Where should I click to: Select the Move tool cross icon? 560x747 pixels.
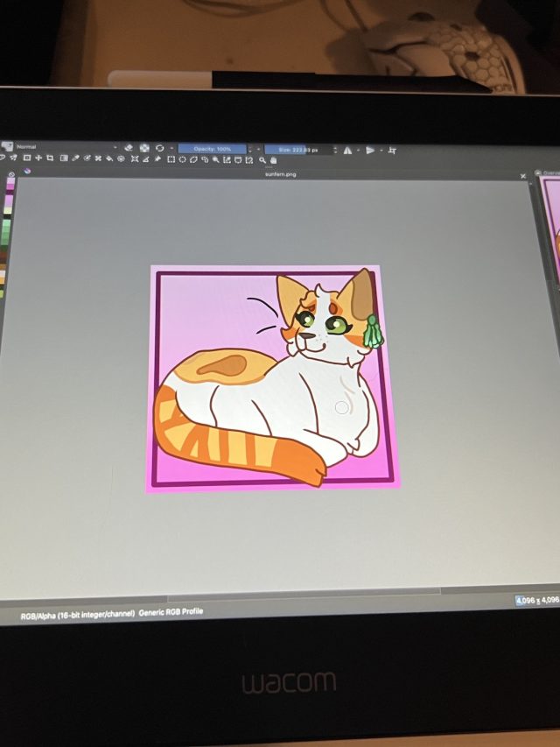pos(38,159)
